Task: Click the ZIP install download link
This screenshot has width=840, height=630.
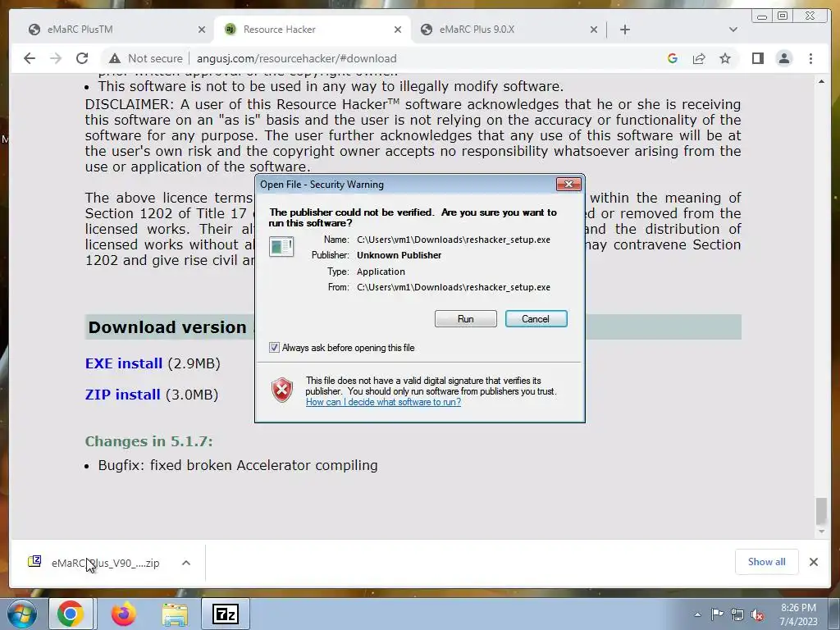Action: coord(123,395)
